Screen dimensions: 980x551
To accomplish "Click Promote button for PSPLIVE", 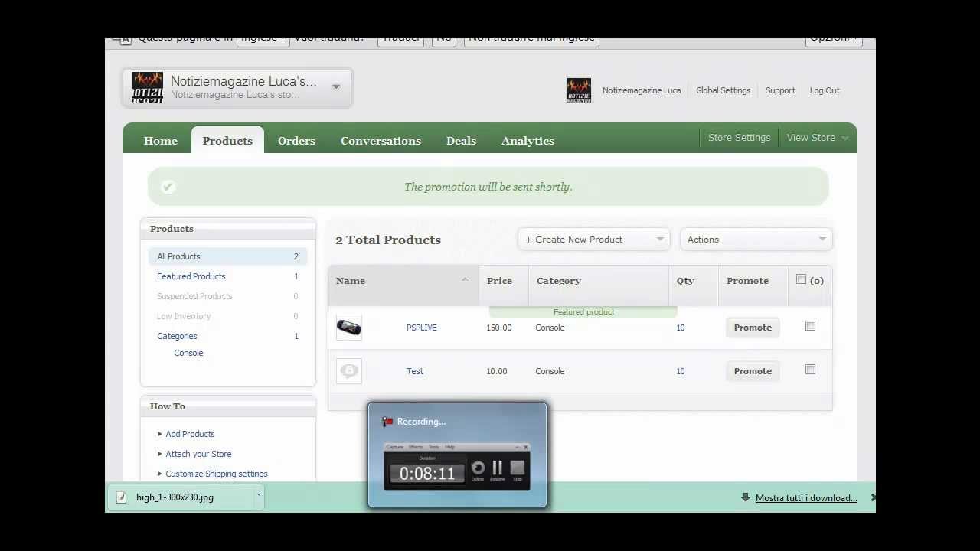I will [753, 328].
